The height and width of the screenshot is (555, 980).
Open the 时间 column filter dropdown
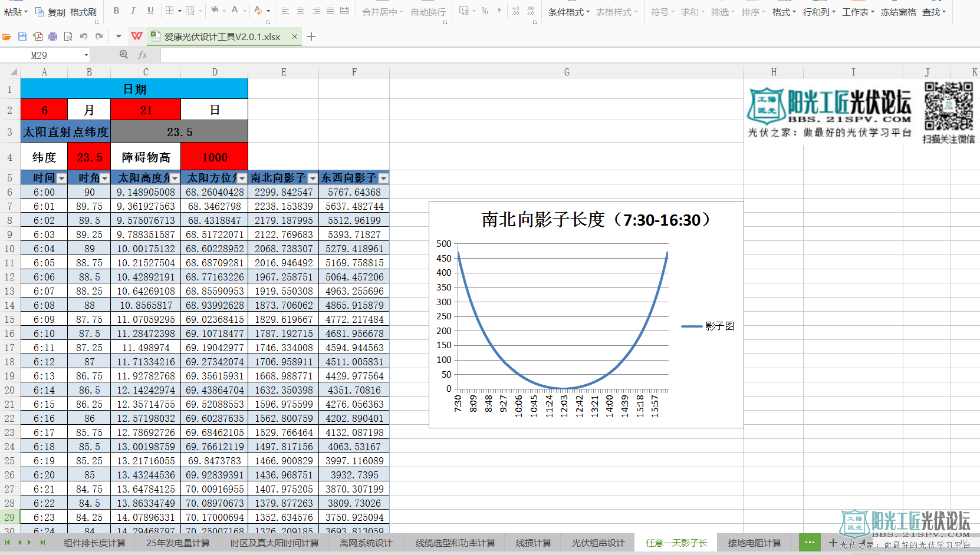(61, 178)
